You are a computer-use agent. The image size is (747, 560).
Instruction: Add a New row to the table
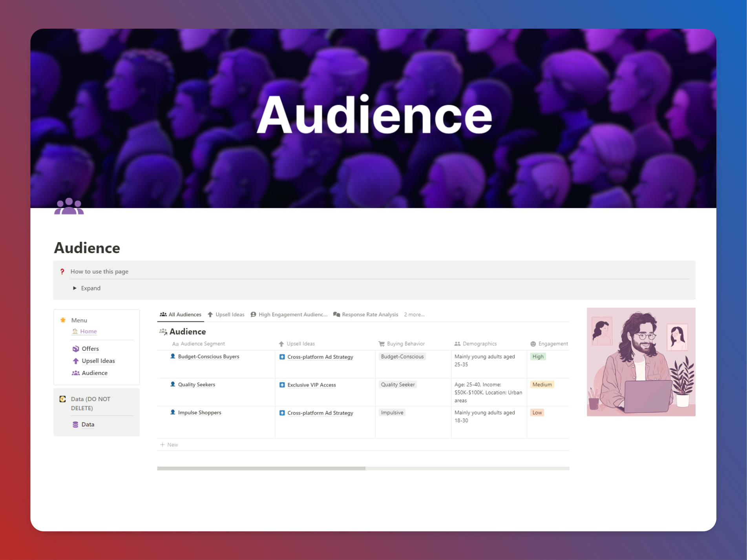click(x=169, y=445)
